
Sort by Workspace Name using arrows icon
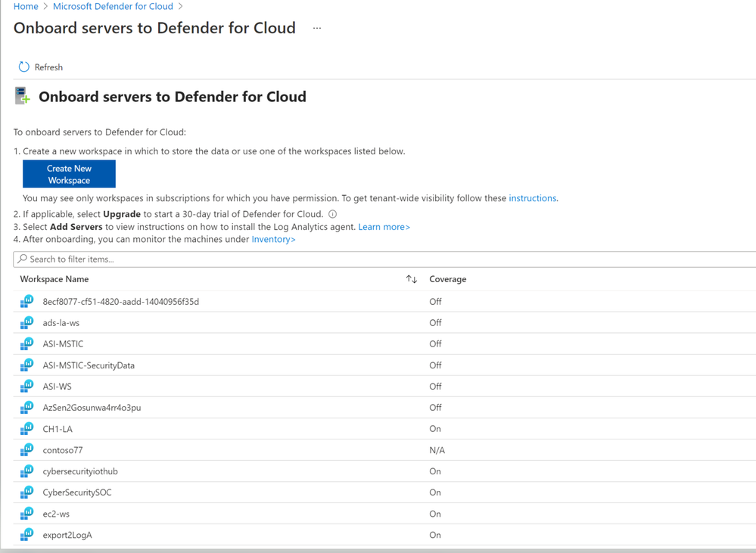pos(411,279)
